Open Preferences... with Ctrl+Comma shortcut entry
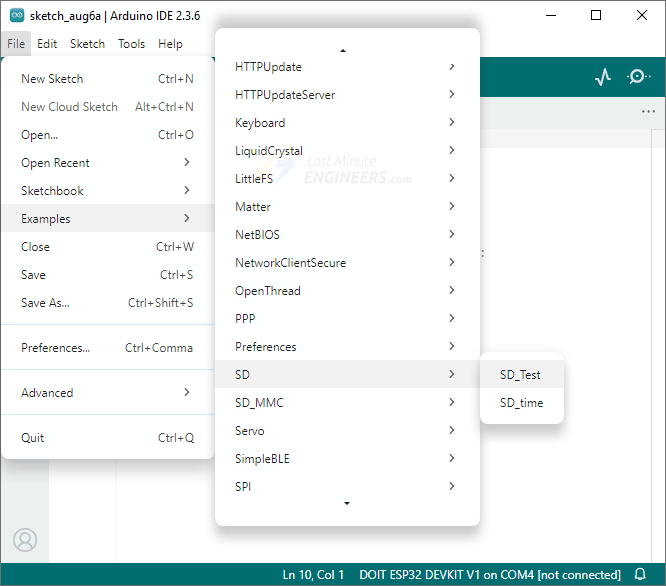Viewport: 666px width, 586px height. click(107, 348)
